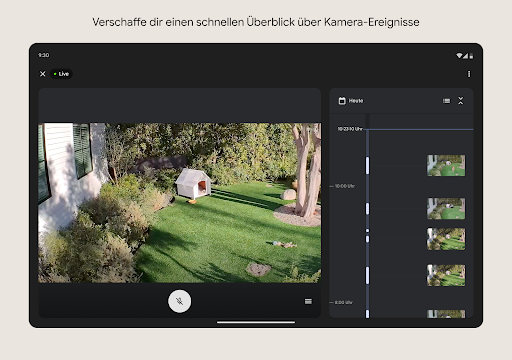Tap the Live status chip
Viewport: 512px width, 360px height.
click(x=62, y=74)
